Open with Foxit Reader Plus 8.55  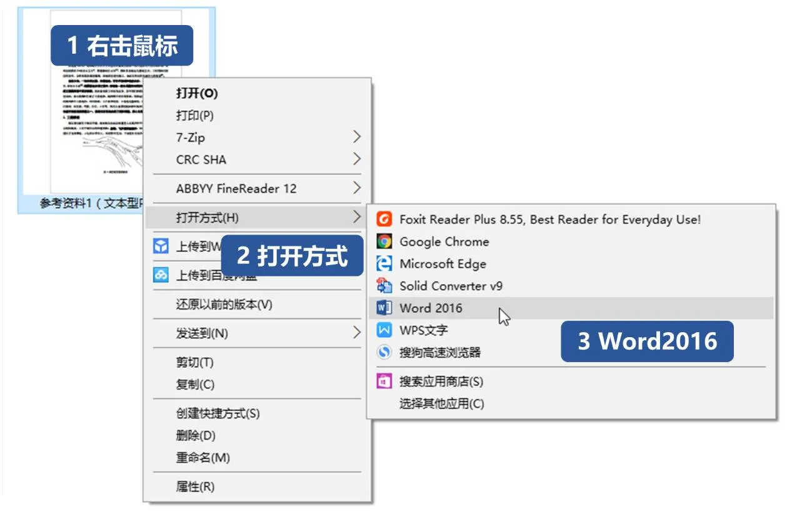pyautogui.click(x=571, y=220)
